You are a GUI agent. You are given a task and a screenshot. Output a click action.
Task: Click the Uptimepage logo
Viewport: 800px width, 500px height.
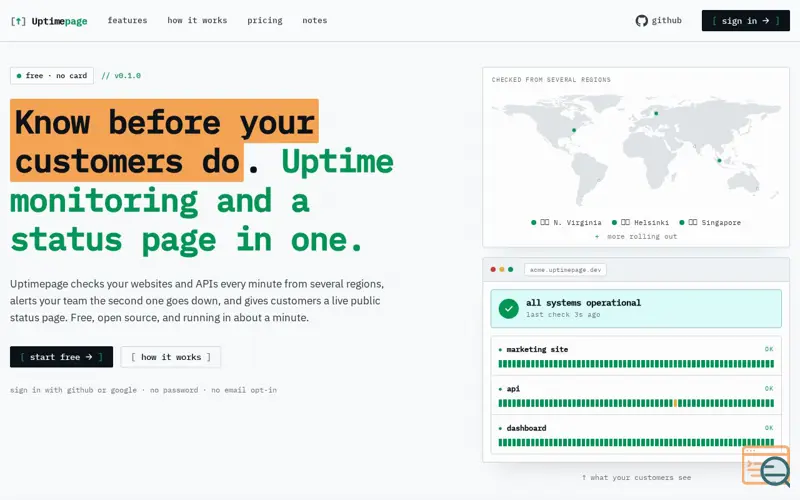49,21
